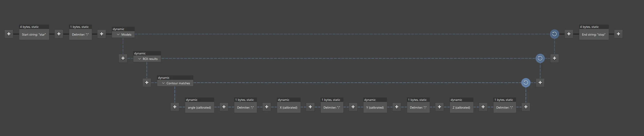Click plus directly before Z (calibrated) block
Screen dimensions: 644x136
tap(439, 107)
